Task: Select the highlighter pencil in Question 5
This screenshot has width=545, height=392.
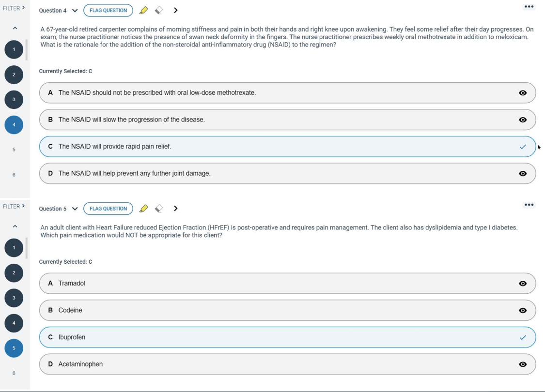Action: coord(143,209)
